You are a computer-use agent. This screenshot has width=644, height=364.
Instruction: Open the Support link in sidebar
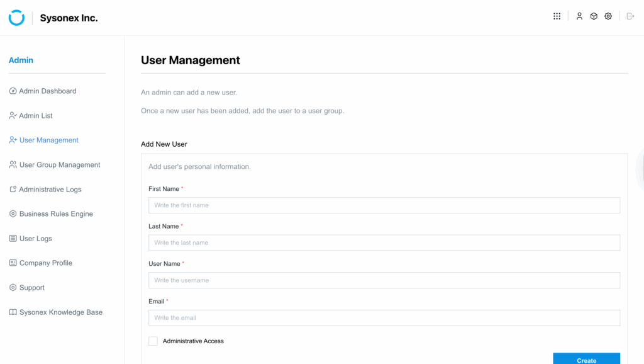(x=32, y=288)
